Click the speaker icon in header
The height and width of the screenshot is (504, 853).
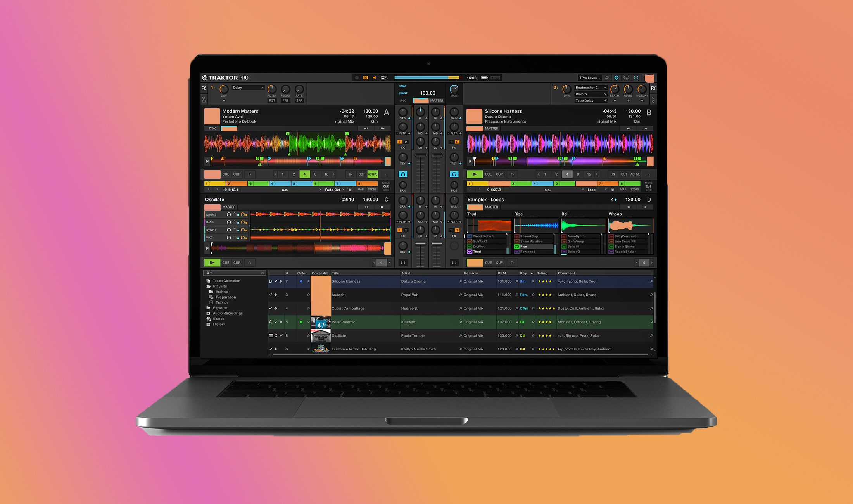tap(374, 78)
